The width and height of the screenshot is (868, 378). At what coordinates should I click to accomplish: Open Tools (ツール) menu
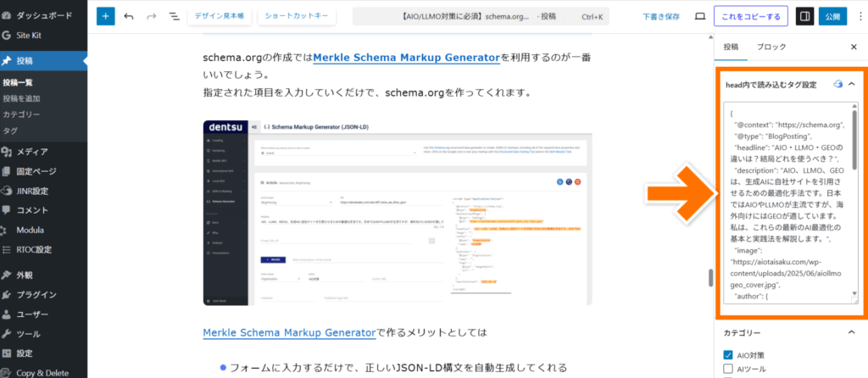[44, 334]
